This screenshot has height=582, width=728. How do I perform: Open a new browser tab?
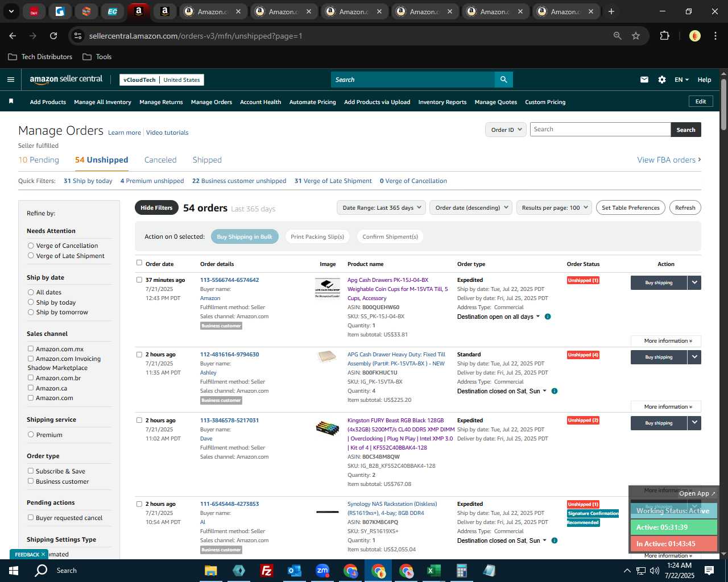coord(611,11)
